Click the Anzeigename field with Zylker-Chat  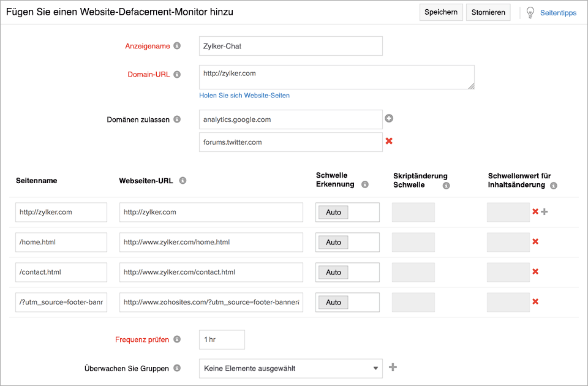point(290,46)
